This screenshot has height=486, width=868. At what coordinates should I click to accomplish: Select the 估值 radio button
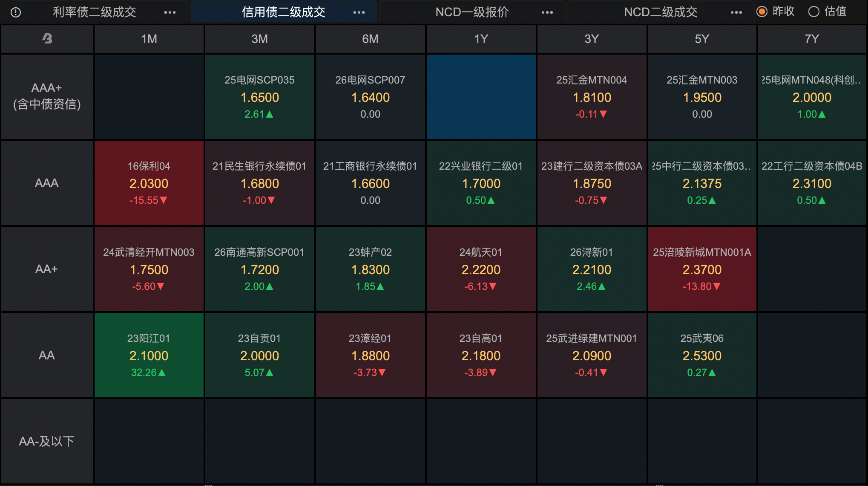[x=814, y=12]
